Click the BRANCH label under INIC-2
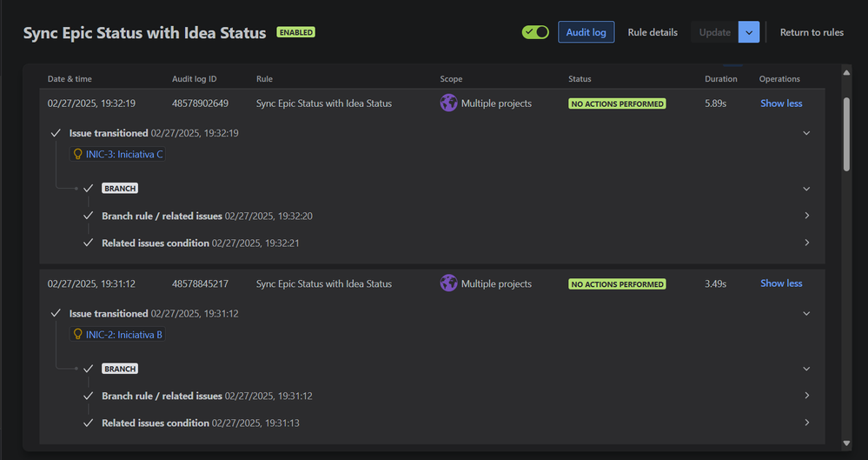The height and width of the screenshot is (460, 868). 120,369
